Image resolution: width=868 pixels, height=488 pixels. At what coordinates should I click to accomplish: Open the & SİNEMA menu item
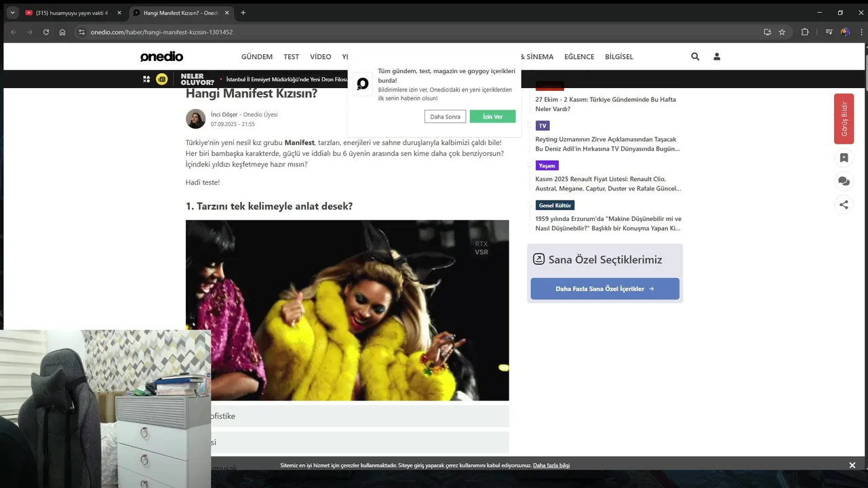[x=537, y=57]
